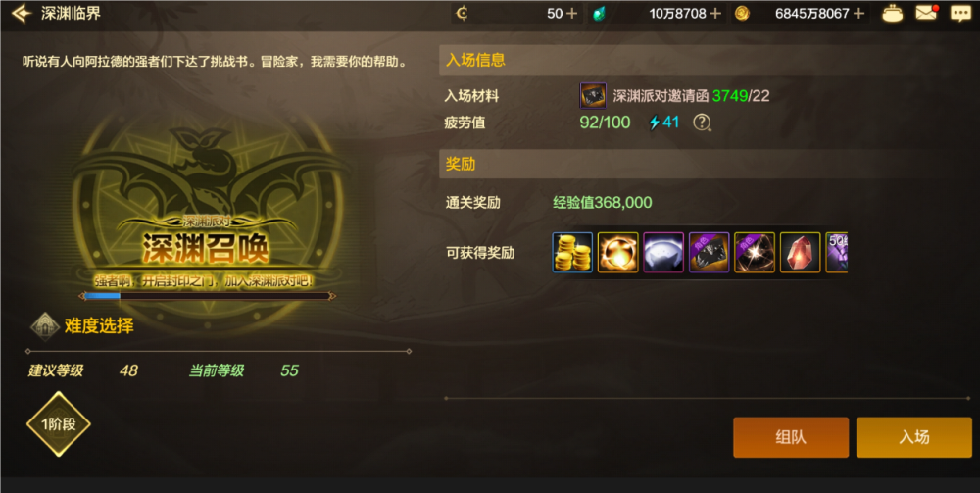View the gold coins reward item
The height and width of the screenshot is (493, 980).
point(572,253)
